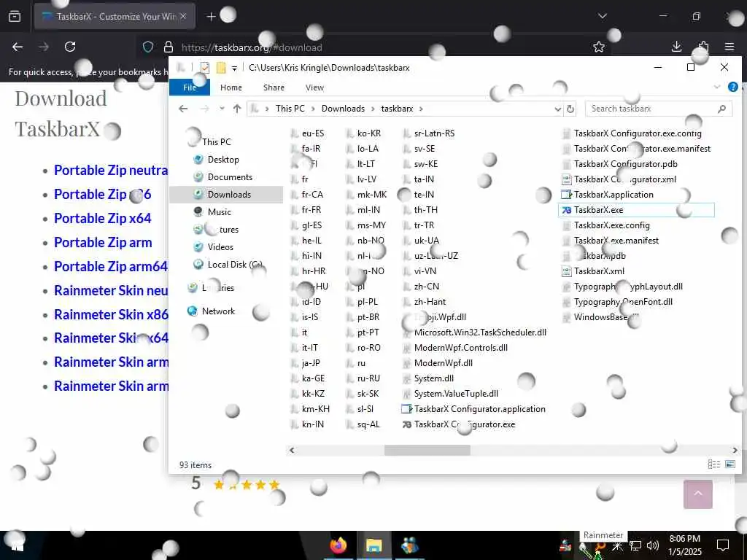Screen dimensions: 747x560
Task: Open the File ribbon tab
Action: (190, 87)
